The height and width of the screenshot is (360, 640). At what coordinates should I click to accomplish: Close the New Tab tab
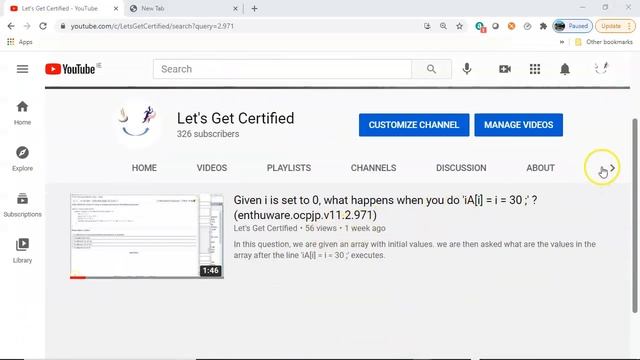(x=235, y=8)
